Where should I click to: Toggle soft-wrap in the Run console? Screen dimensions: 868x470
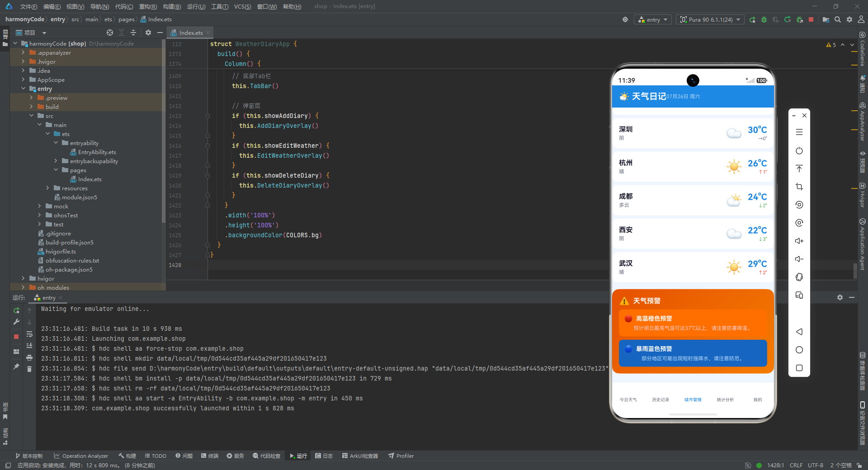[29, 334]
